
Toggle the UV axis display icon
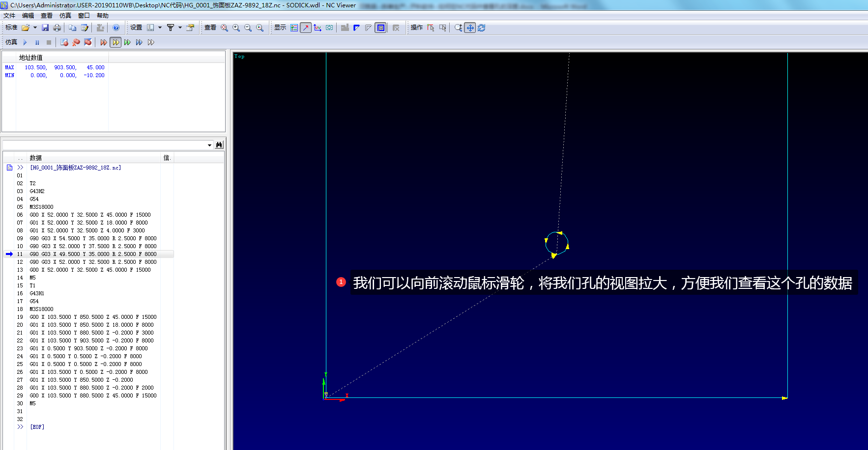318,28
